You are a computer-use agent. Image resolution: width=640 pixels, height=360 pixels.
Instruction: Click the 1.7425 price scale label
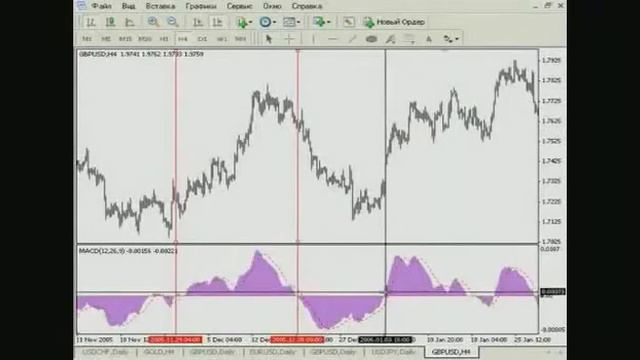(551, 161)
